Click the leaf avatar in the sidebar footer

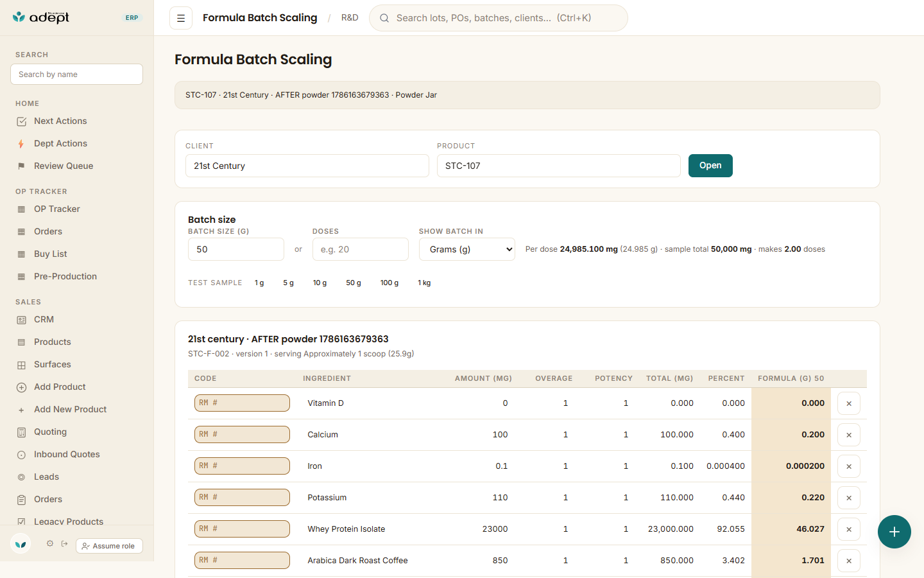pyautogui.click(x=21, y=544)
